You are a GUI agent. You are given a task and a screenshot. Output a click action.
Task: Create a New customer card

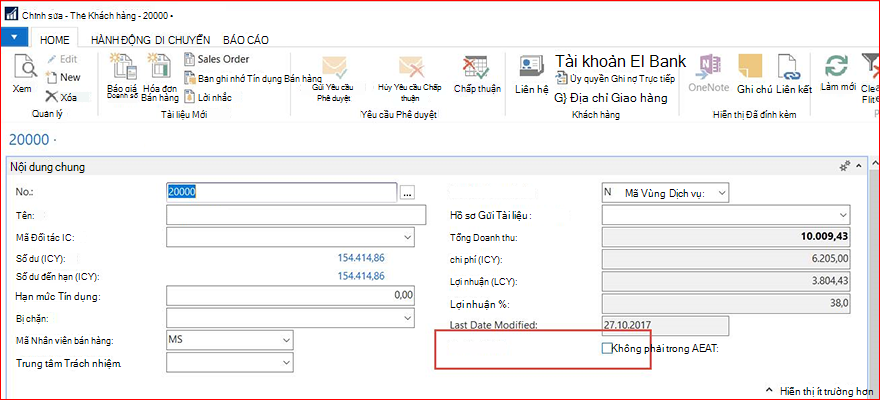point(63,77)
